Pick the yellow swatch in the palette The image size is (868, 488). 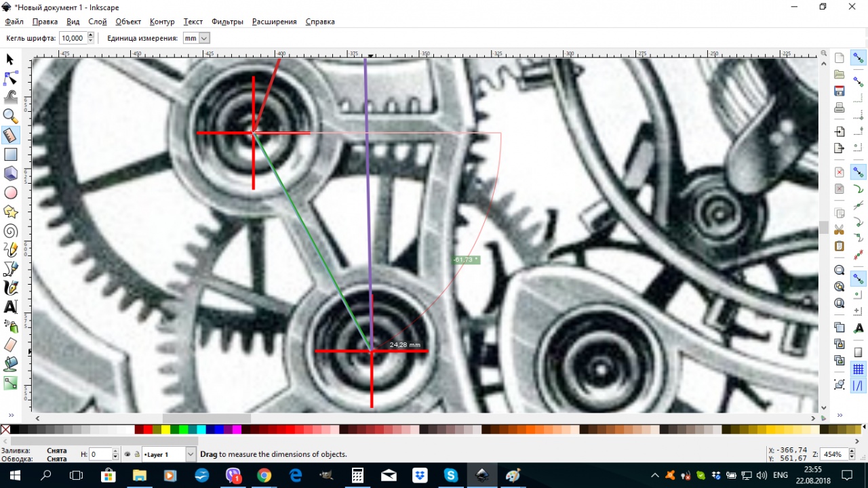point(165,430)
